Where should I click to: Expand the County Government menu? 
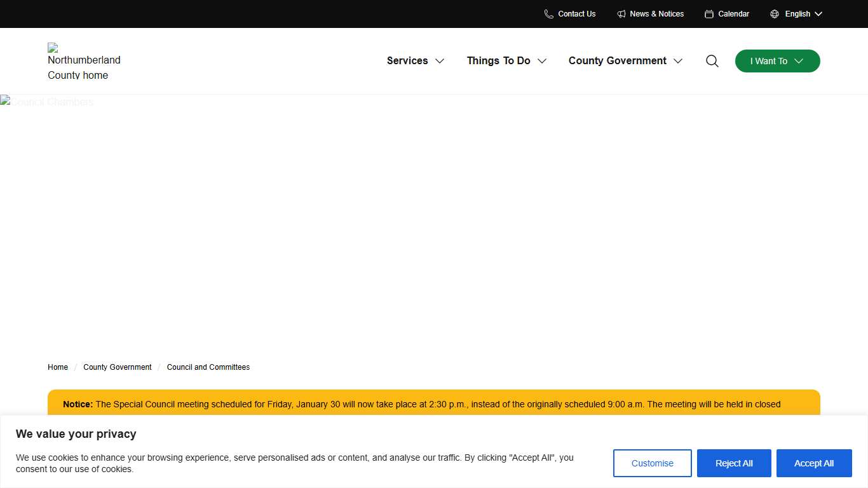point(625,61)
